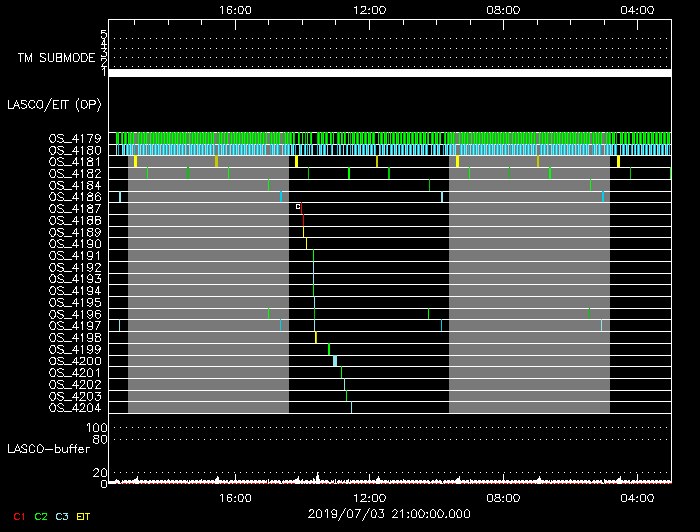
Task: Select the TM SUBMODE axis label
Action: 55,58
